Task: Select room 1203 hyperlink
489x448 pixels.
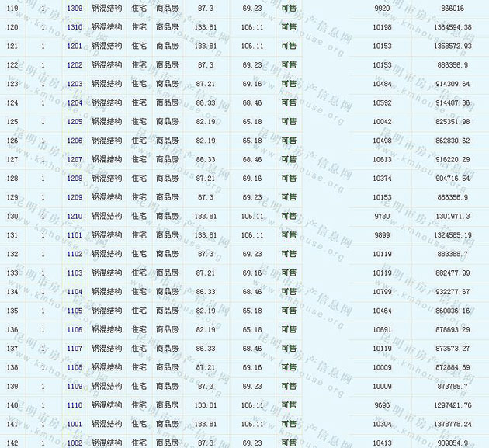Action: pyautogui.click(x=75, y=84)
